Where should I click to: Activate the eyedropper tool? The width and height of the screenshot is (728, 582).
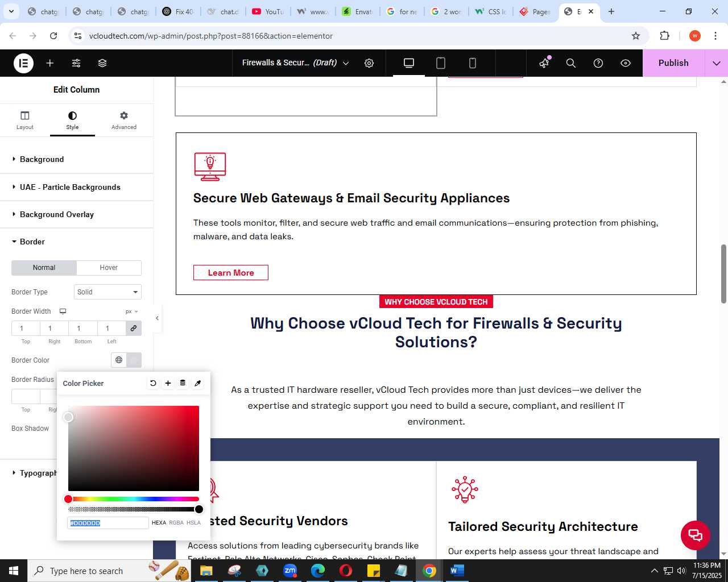click(198, 383)
